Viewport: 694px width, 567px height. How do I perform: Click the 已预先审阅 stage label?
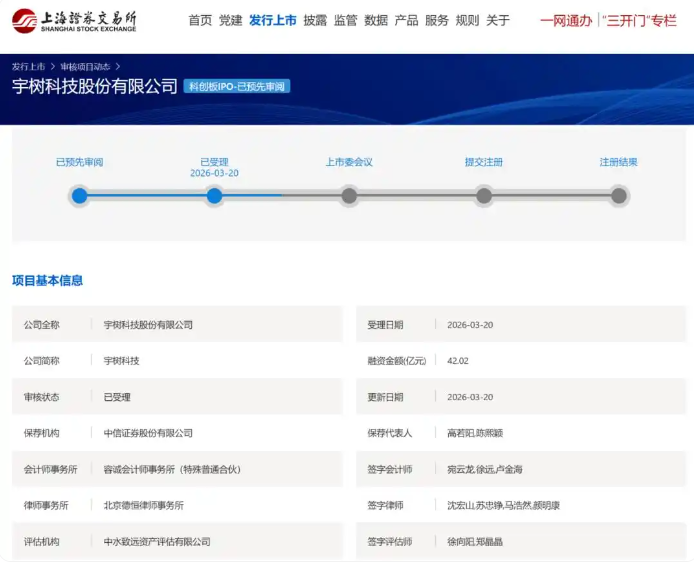click(80, 162)
